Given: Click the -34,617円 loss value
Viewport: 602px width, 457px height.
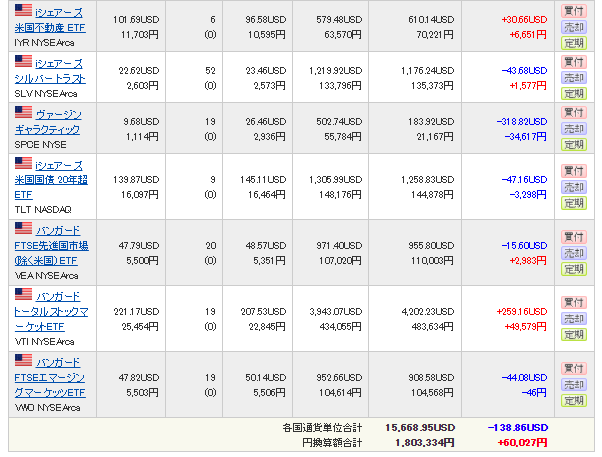Looking at the screenshot, I should (x=525, y=137).
